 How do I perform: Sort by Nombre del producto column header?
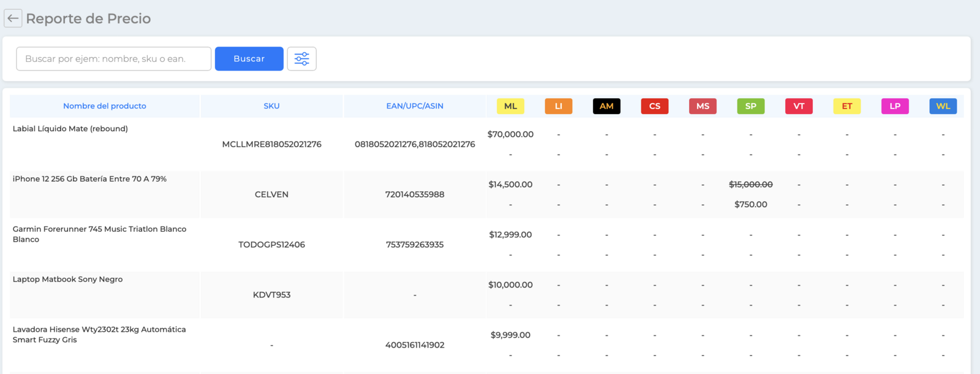105,106
